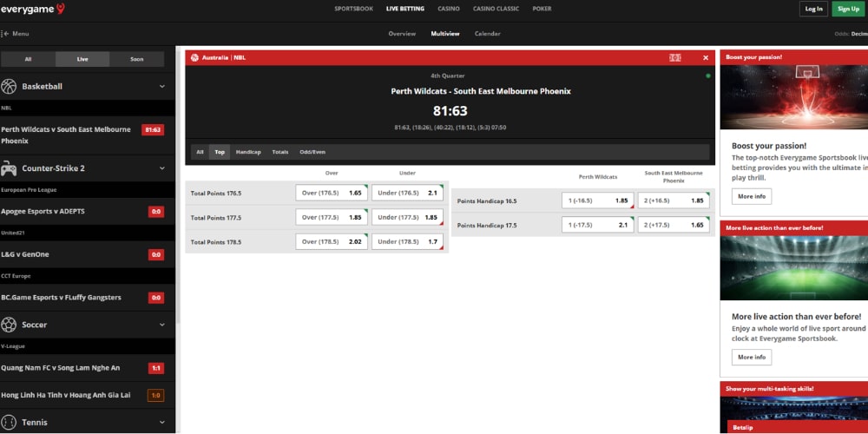Bet Under (178.5) at 1.7
The image size is (868, 434).
point(407,242)
